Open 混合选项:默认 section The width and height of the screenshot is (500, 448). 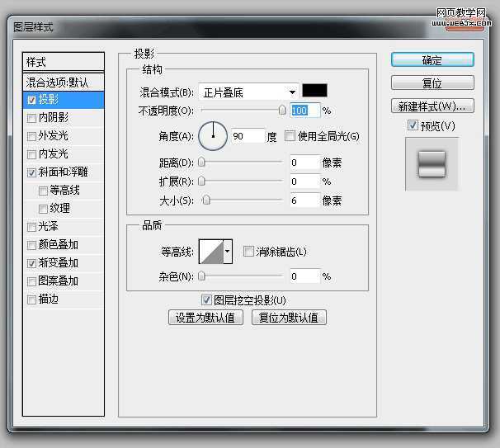(x=64, y=83)
